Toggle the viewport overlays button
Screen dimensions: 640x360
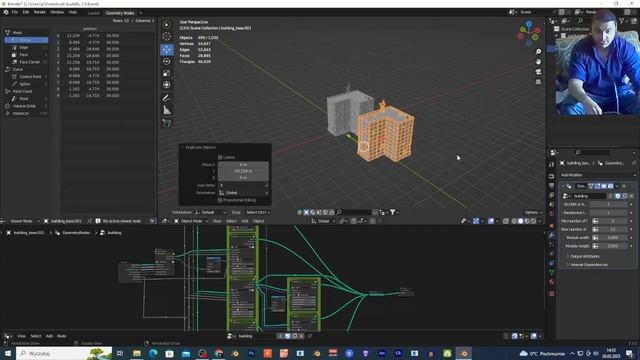click(491, 221)
